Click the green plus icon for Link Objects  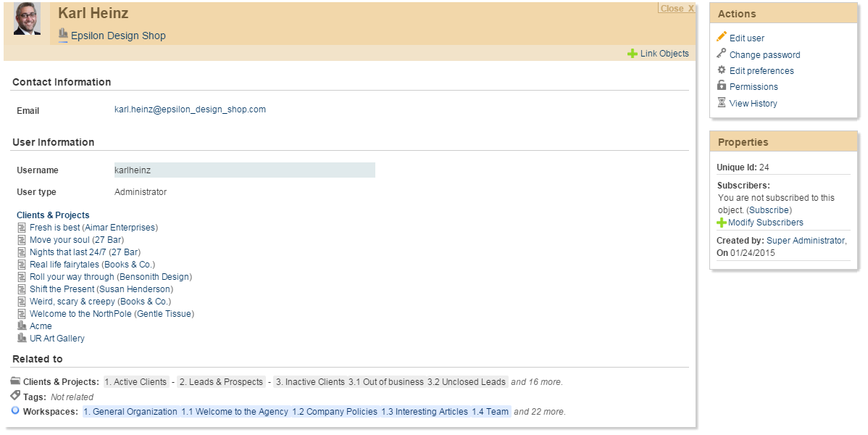(x=633, y=54)
